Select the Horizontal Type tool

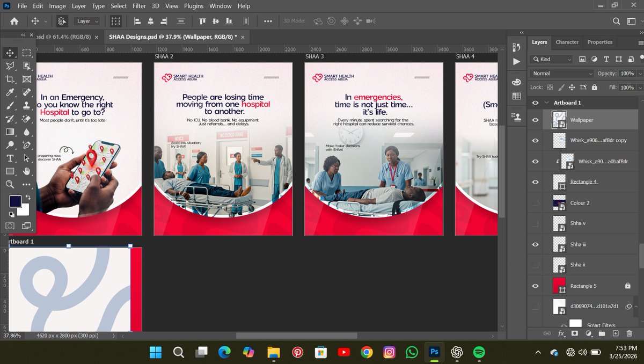pos(10,158)
